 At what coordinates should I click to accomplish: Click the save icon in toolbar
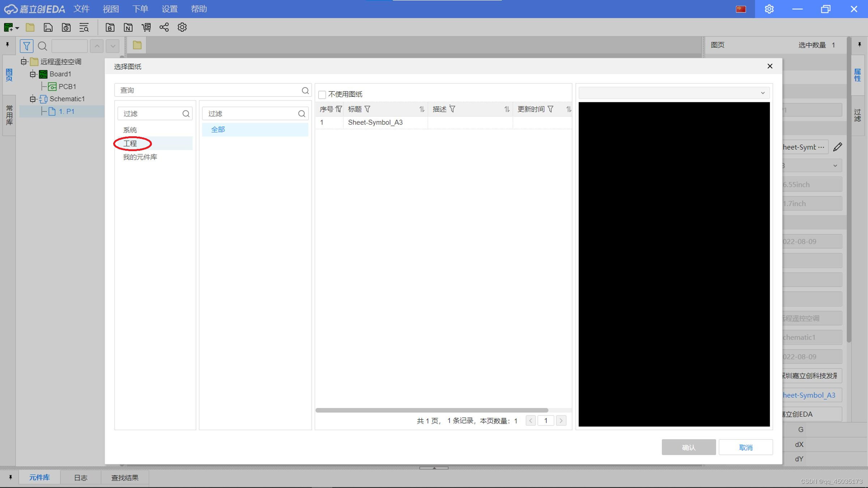point(48,27)
